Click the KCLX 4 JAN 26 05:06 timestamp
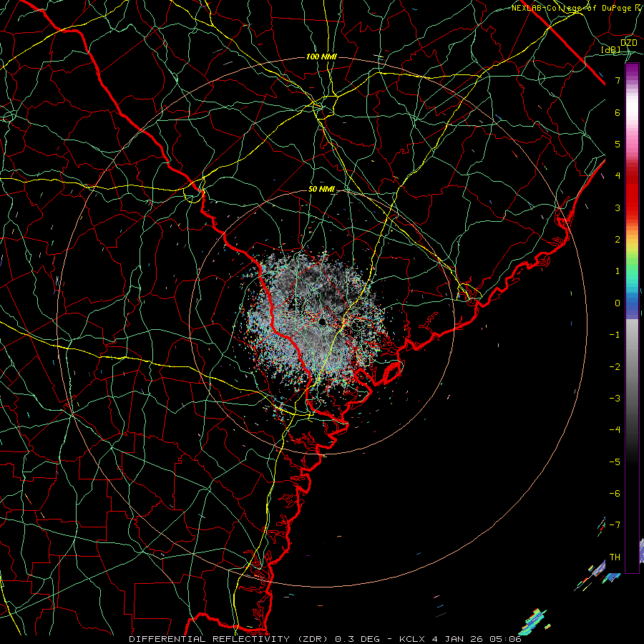 tap(460, 639)
